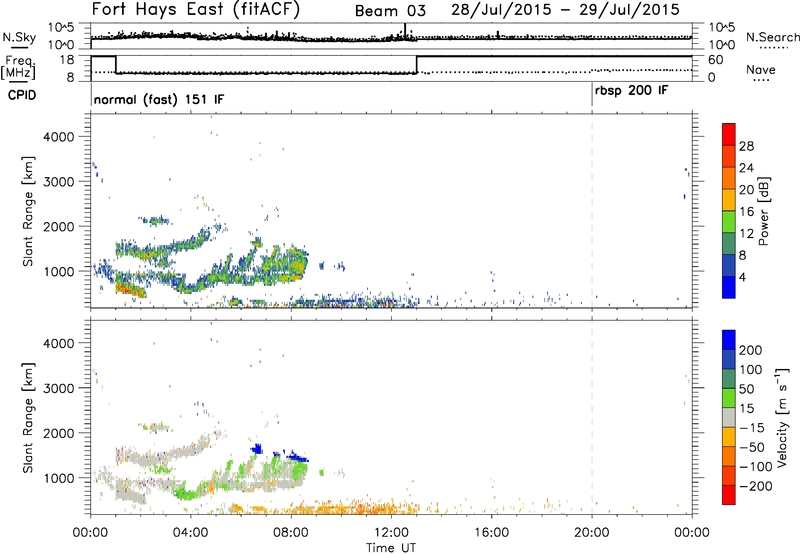The image size is (800, 554).
Task: Click the "Nave" legend label
Action: click(x=760, y=70)
